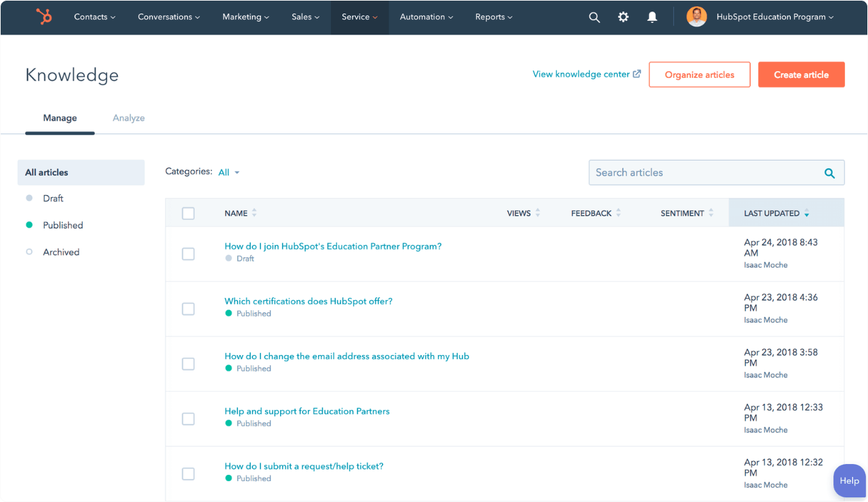Image resolution: width=868 pixels, height=502 pixels.
Task: Click the Create article button
Action: click(801, 75)
